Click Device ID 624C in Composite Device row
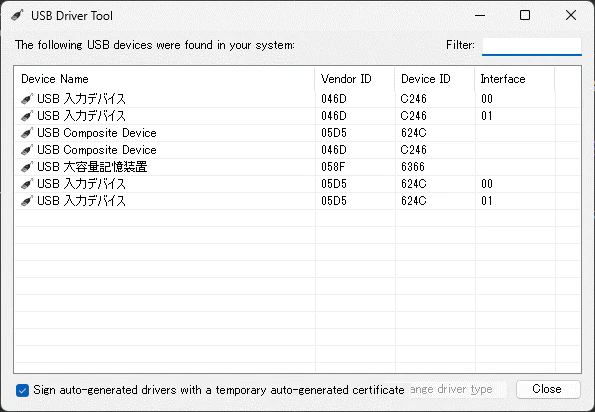Image resolution: width=595 pixels, height=412 pixels. coord(414,133)
